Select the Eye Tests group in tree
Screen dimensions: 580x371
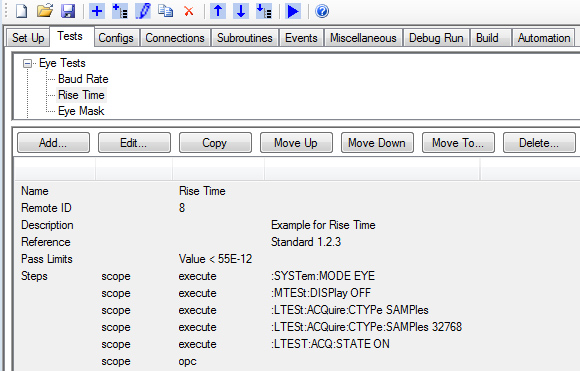[62, 63]
